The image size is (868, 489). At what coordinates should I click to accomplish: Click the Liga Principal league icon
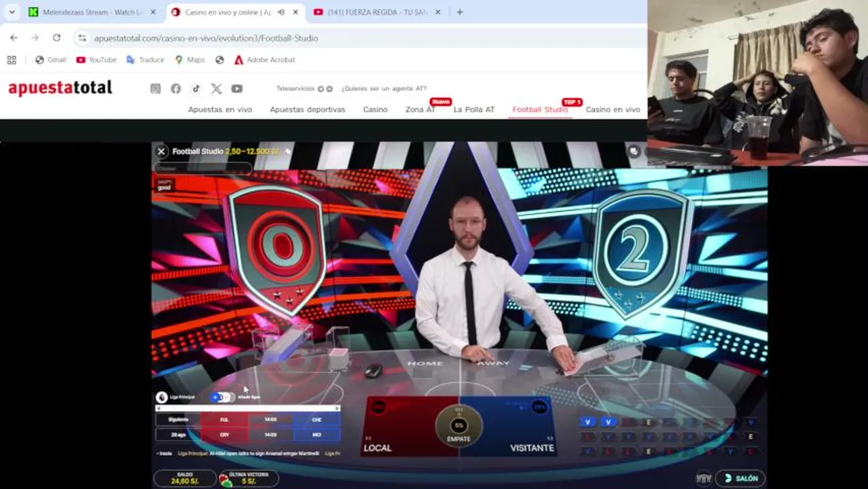(162, 397)
